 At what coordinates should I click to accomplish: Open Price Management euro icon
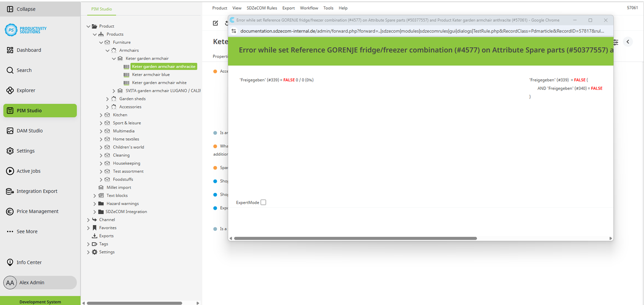point(10,212)
